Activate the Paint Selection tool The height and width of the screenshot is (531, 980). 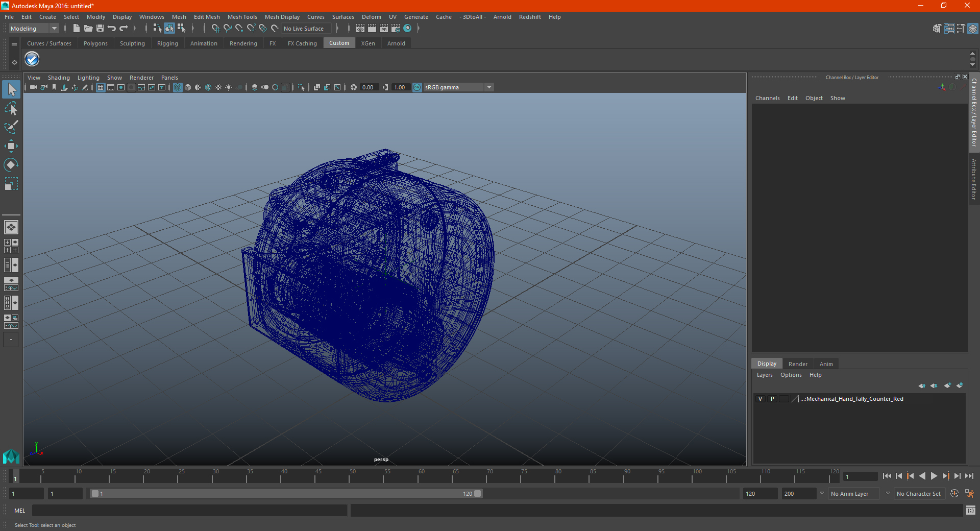point(11,127)
